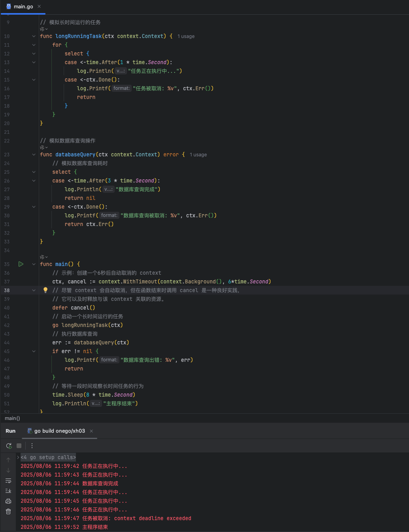Fold the main function body
The image size is (409, 532).
pos(34,264)
